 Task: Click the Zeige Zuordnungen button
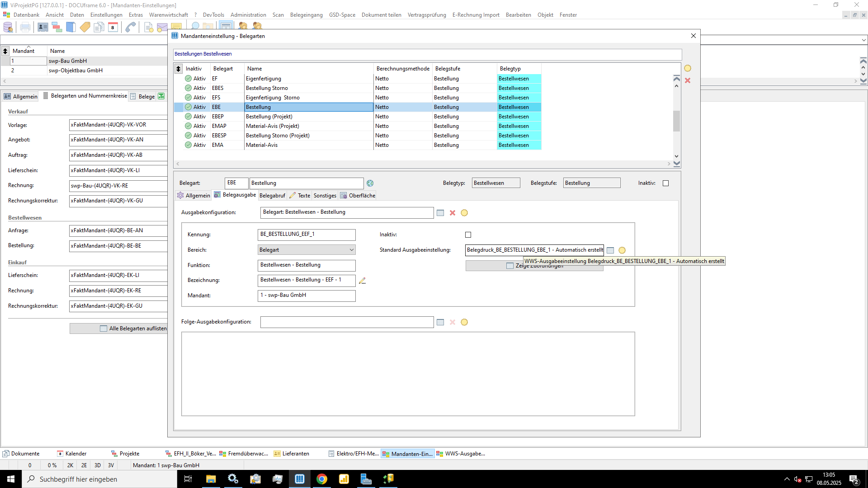coord(534,266)
